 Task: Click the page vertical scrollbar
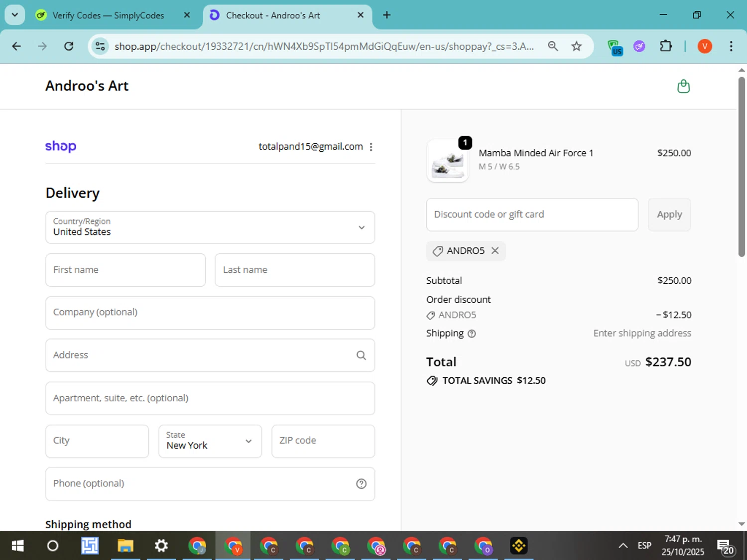point(742,167)
